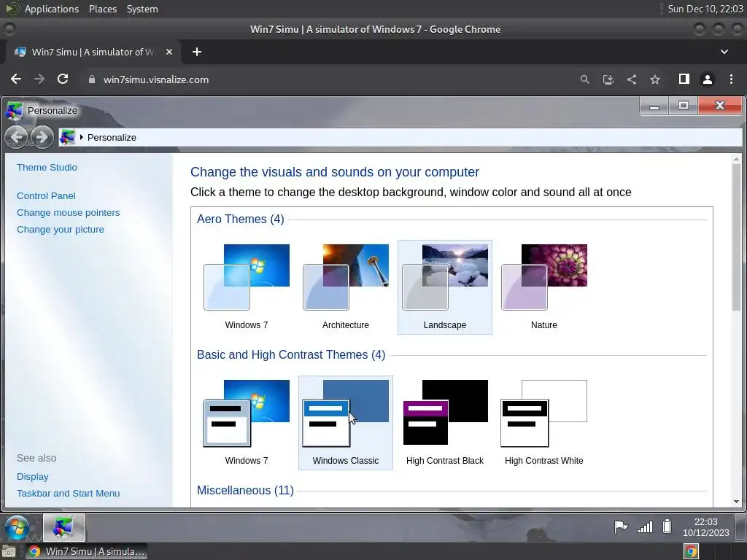This screenshot has height=560, width=747.
Task: Open the Action Center flag icon
Action: pos(620,526)
